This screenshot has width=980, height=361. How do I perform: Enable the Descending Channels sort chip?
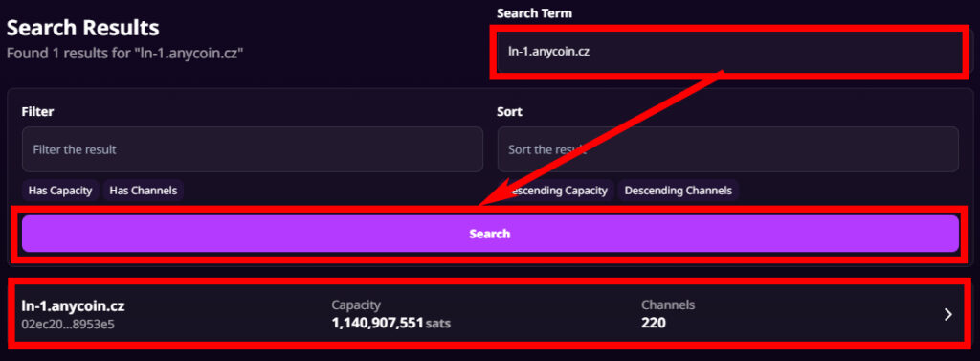coord(679,191)
